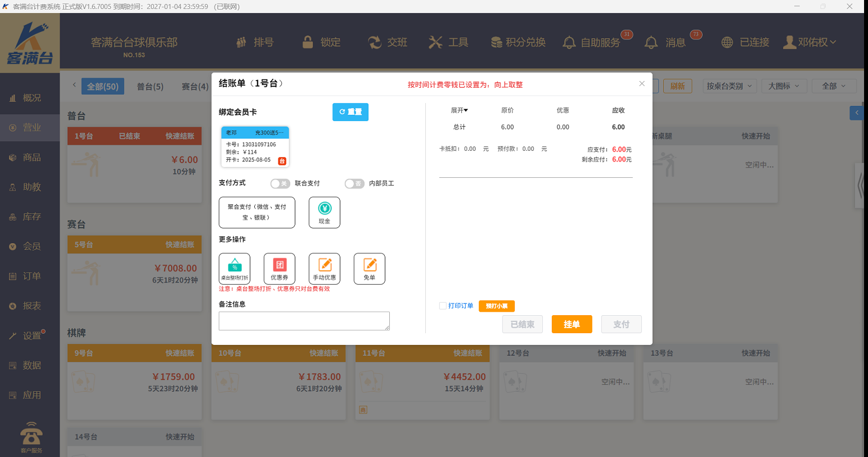Open the 邓佑权 user account dropdown

809,42
